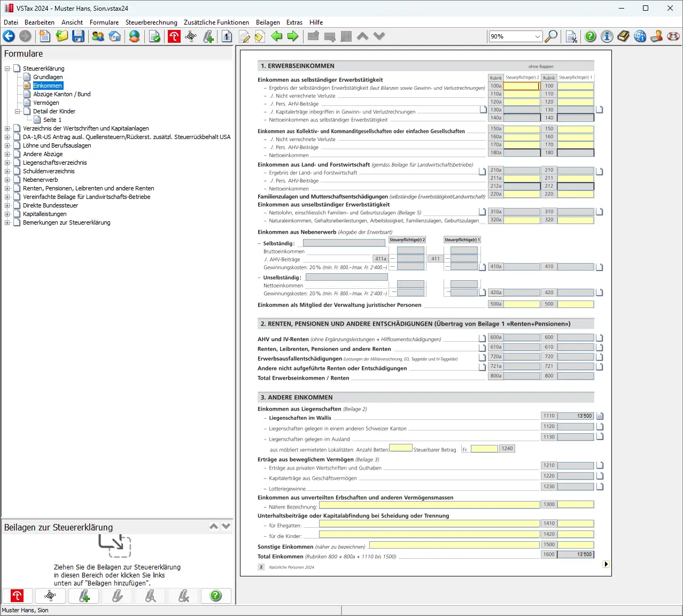
Task: Click the QR code scan toolbar icon
Action: coord(191,36)
